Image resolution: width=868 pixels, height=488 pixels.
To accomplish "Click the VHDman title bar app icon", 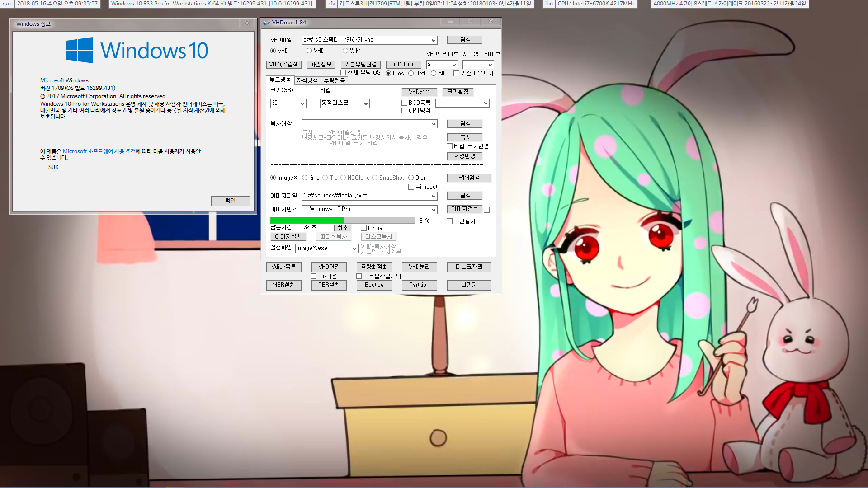I will coord(266,23).
